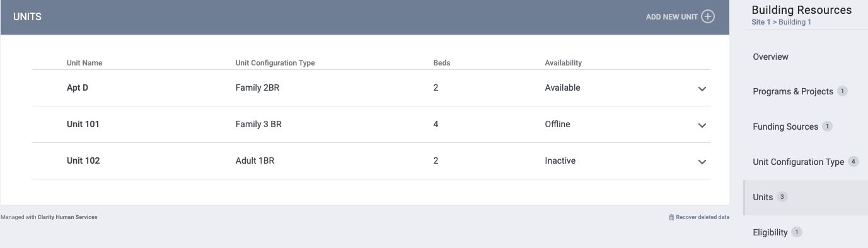The height and width of the screenshot is (248, 868).
Task: Expand the Unit 102 row chevron
Action: pos(702,162)
